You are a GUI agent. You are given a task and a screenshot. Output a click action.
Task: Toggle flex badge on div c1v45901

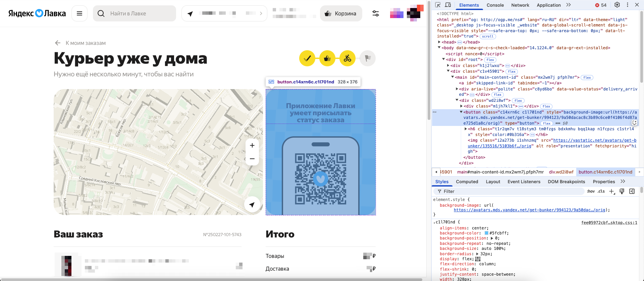tap(512, 71)
